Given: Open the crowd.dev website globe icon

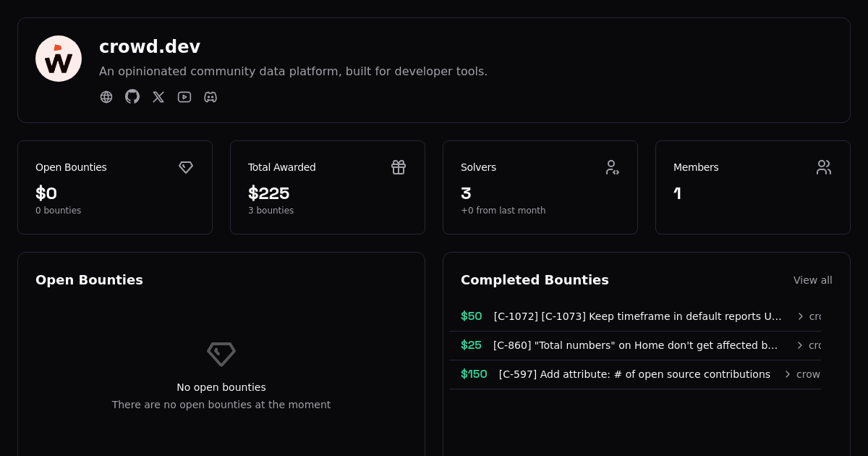Looking at the screenshot, I should tap(106, 97).
